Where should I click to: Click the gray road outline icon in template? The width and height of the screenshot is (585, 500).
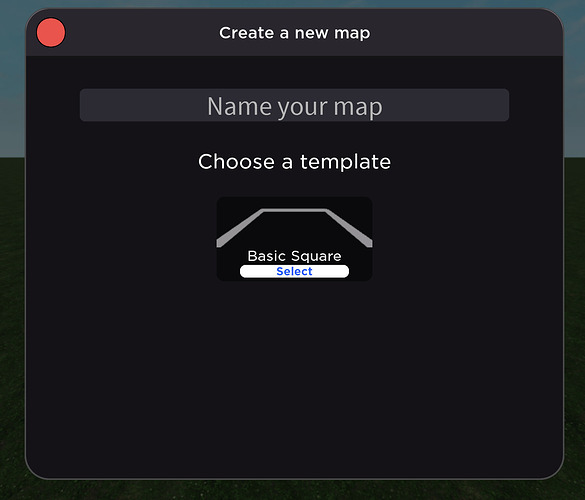[x=294, y=228]
